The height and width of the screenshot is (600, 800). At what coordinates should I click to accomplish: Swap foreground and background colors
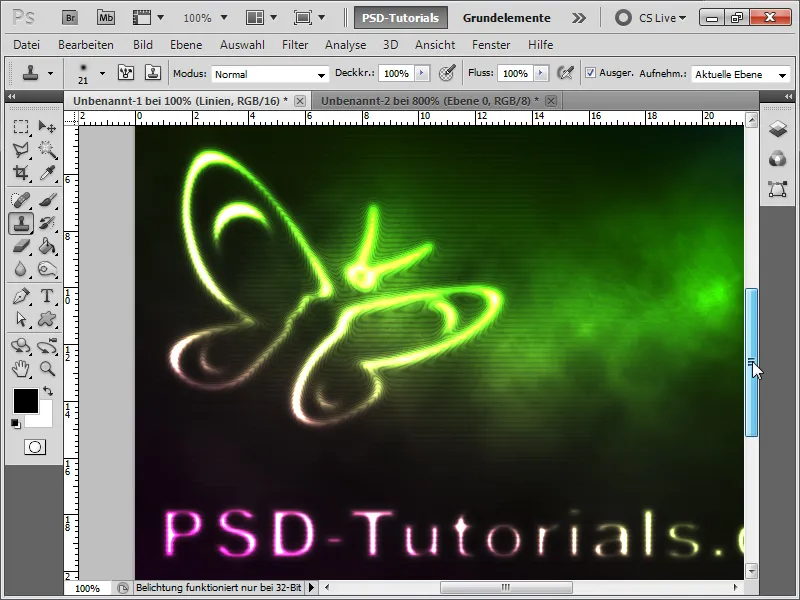click(x=48, y=391)
